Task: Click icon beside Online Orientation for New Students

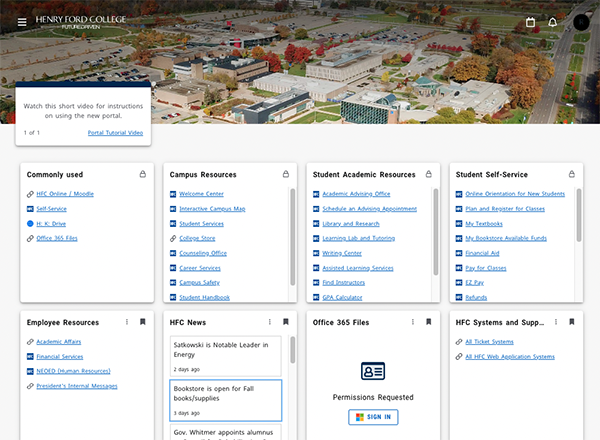Action: (459, 194)
